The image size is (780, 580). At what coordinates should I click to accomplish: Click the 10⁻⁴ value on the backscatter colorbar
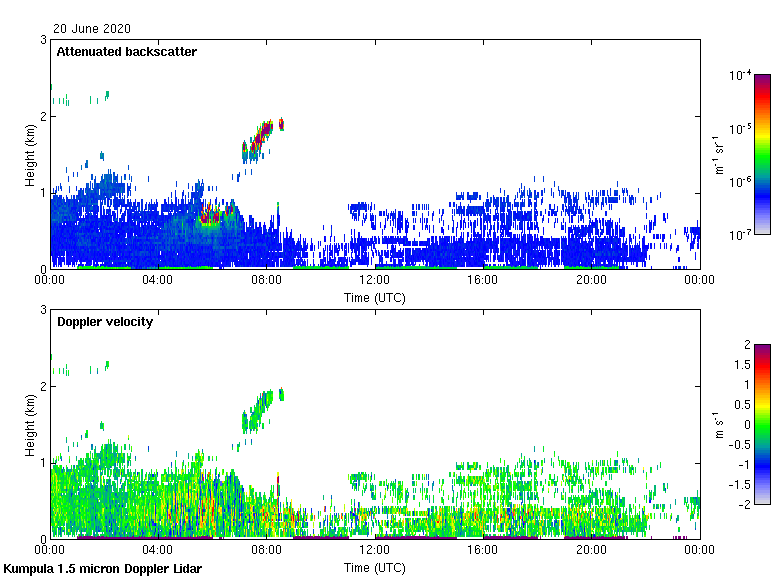tap(740, 76)
